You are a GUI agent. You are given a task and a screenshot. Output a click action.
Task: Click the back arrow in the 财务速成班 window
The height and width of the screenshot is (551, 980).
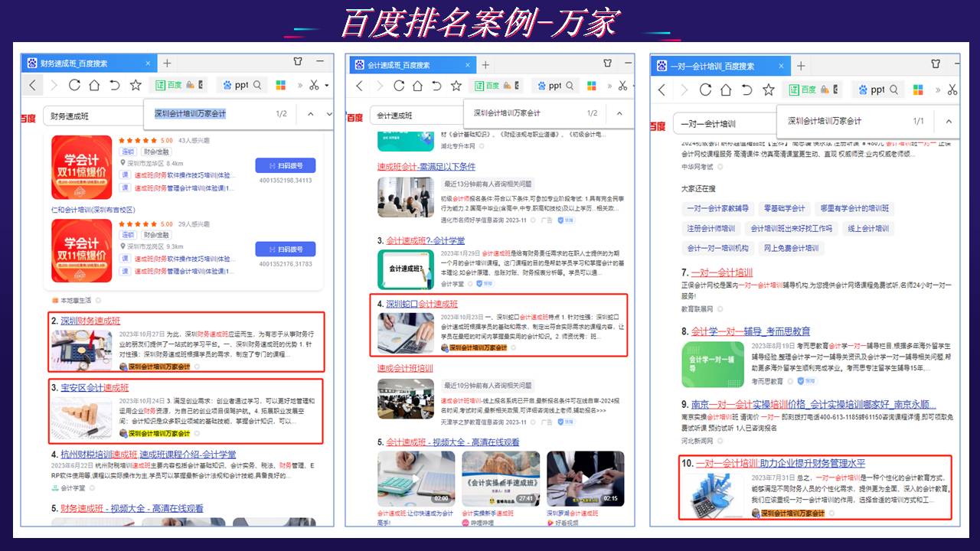32,86
